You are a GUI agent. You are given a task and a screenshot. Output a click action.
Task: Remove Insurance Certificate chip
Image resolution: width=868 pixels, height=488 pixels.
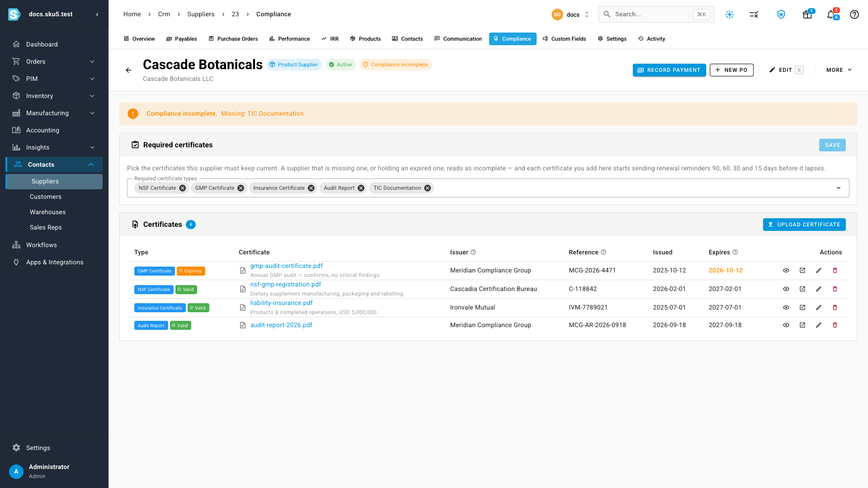point(311,188)
